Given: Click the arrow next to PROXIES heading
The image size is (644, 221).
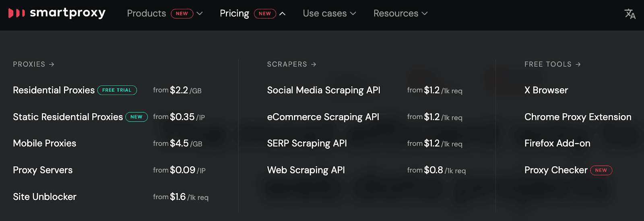Looking at the screenshot, I should [52, 64].
